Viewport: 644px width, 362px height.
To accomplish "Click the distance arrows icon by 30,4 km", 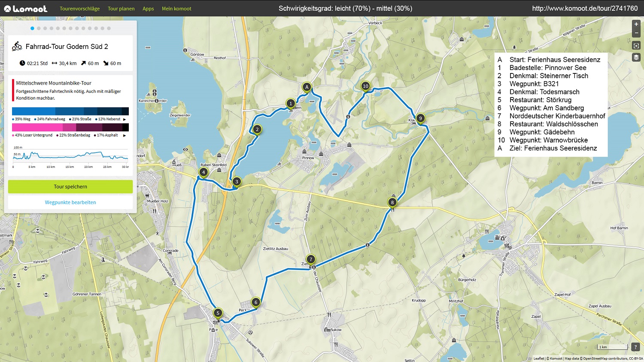I will (55, 63).
